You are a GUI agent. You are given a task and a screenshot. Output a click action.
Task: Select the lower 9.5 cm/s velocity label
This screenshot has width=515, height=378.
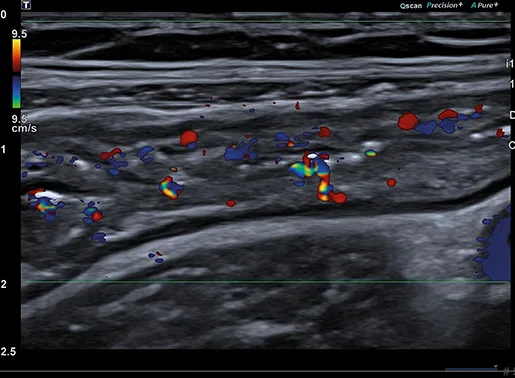[x=24, y=124]
